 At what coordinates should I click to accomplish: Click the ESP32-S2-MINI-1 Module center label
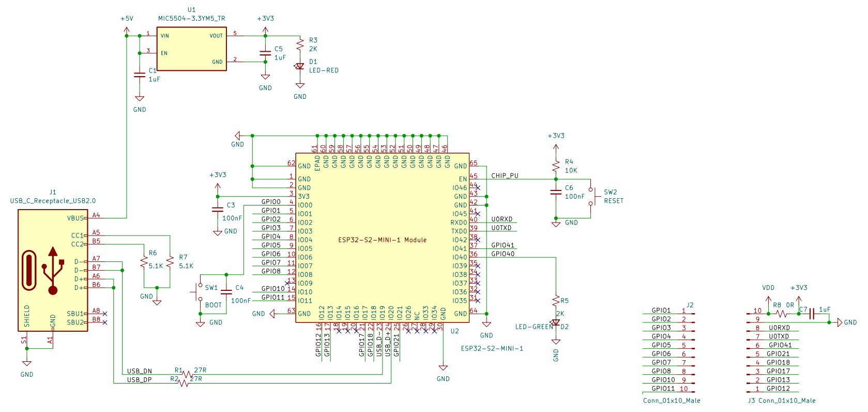(x=382, y=240)
